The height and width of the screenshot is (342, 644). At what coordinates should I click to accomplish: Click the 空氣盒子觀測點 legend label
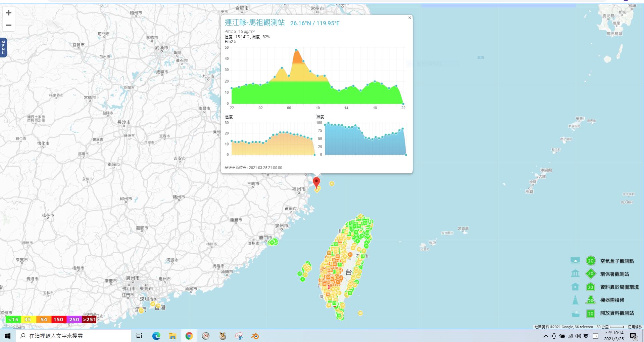pyautogui.click(x=617, y=261)
